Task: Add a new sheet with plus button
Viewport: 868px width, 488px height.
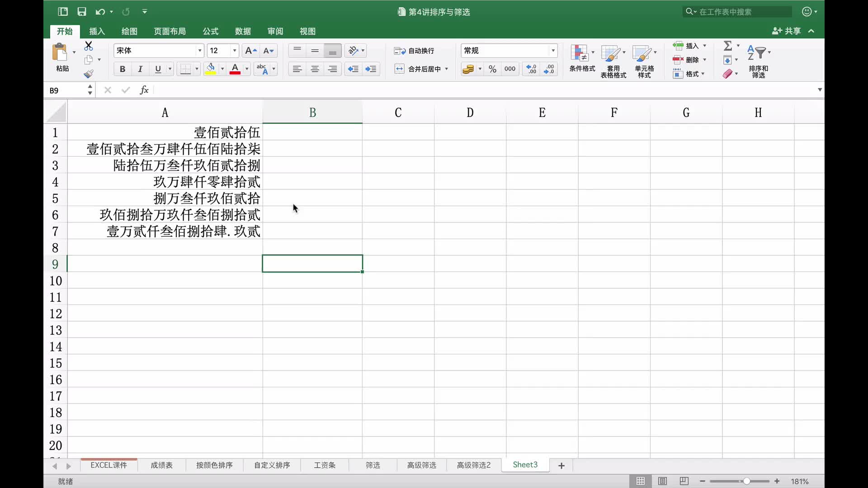Action: pos(561,465)
